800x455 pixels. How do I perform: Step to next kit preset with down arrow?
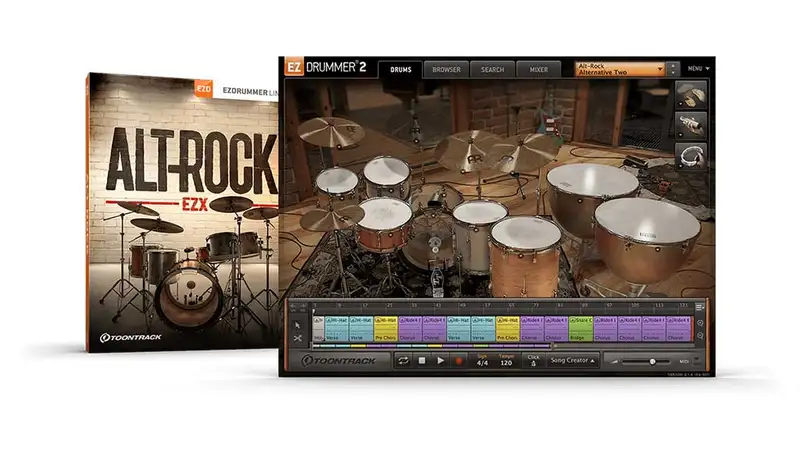click(x=673, y=72)
